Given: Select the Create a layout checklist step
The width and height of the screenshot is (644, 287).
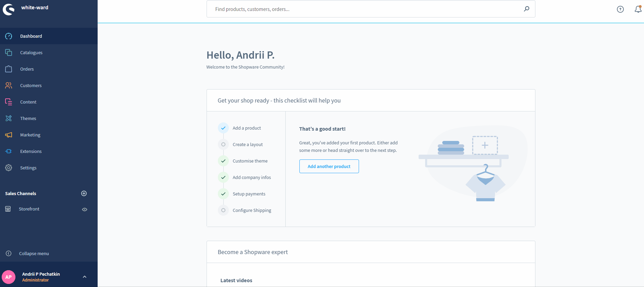Looking at the screenshot, I should [x=248, y=144].
